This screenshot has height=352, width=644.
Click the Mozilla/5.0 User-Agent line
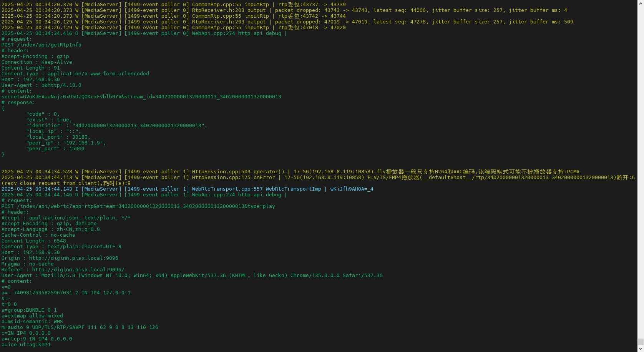[192, 276]
